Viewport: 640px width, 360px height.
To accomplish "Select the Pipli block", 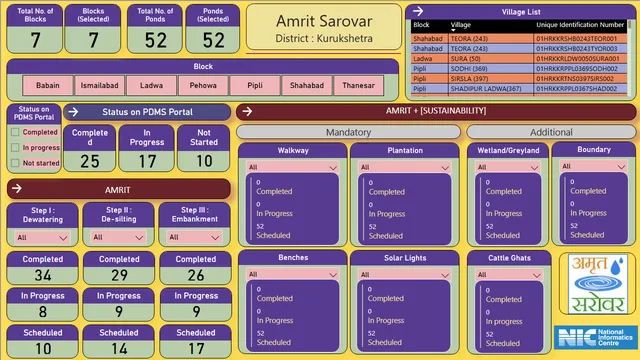I will pos(255,85).
